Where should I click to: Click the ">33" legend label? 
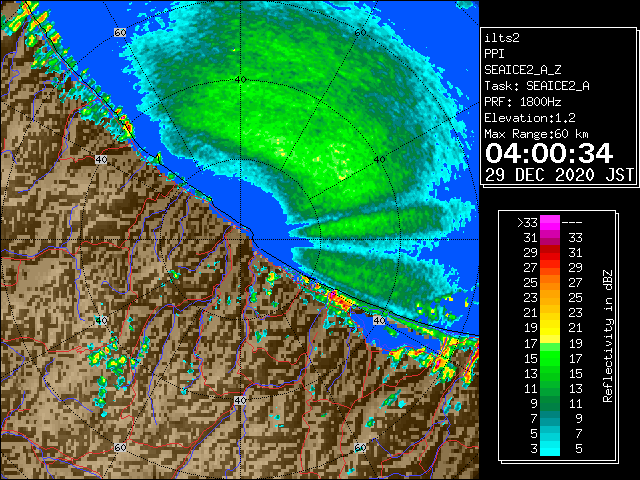(527, 223)
